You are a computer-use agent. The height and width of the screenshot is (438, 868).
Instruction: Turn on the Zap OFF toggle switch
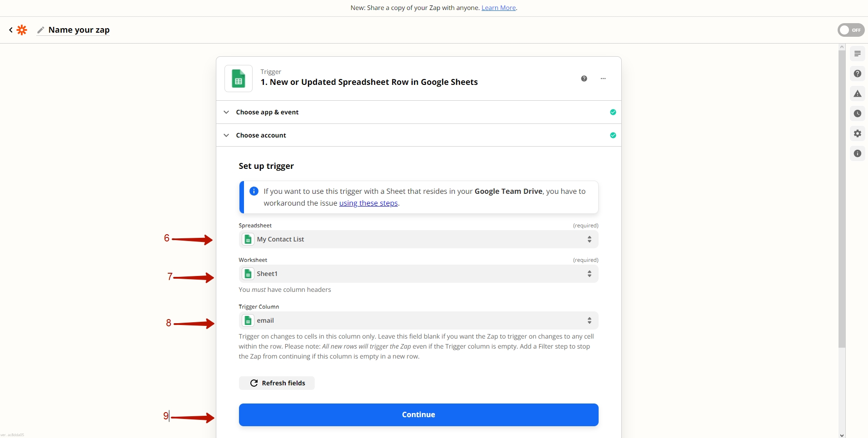point(850,30)
